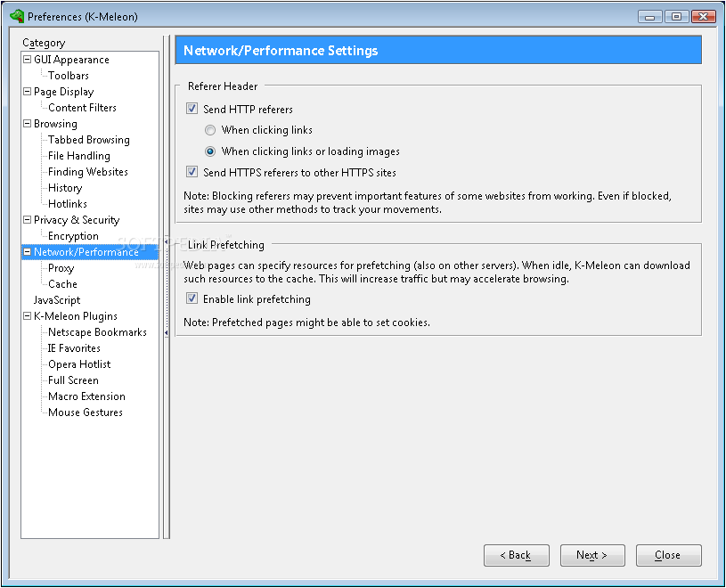726x588 pixels.
Task: Maximize the Preferences window
Action: pos(676,17)
